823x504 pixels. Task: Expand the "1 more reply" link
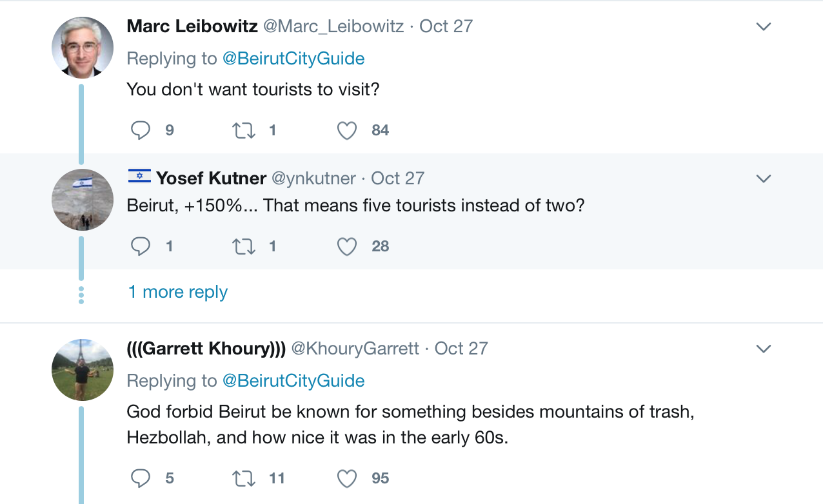click(178, 292)
